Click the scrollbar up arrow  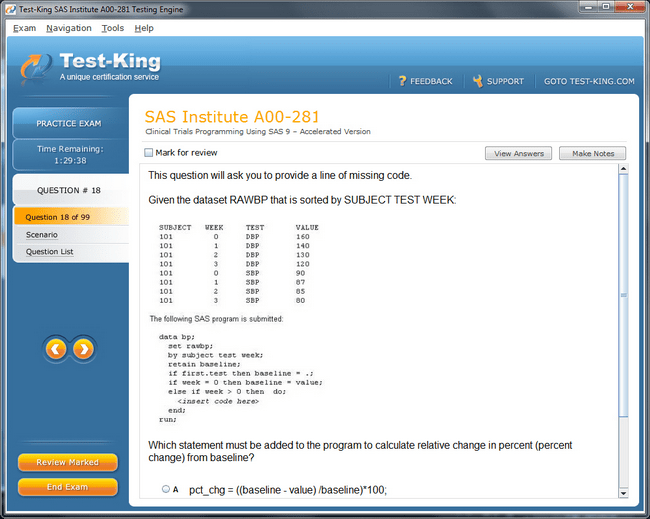point(623,169)
